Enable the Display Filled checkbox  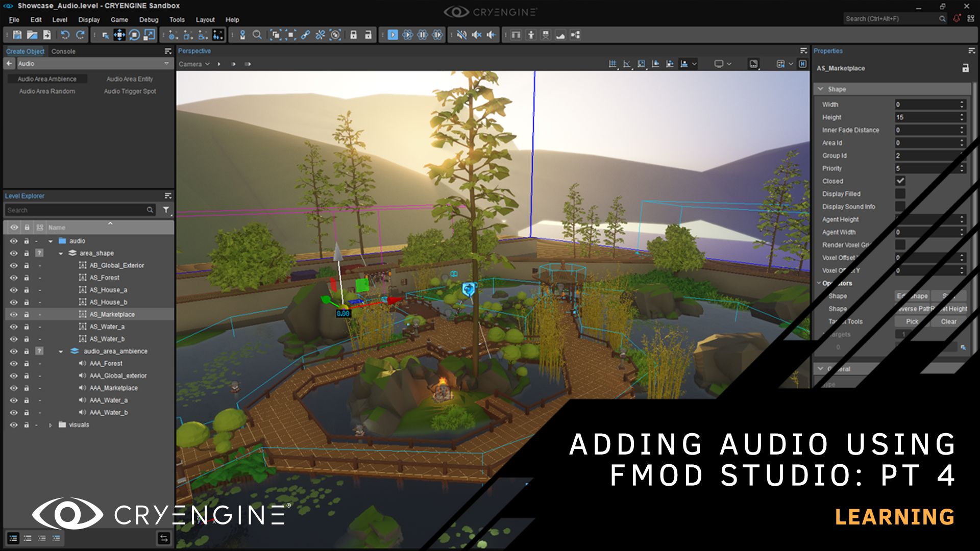pyautogui.click(x=900, y=194)
